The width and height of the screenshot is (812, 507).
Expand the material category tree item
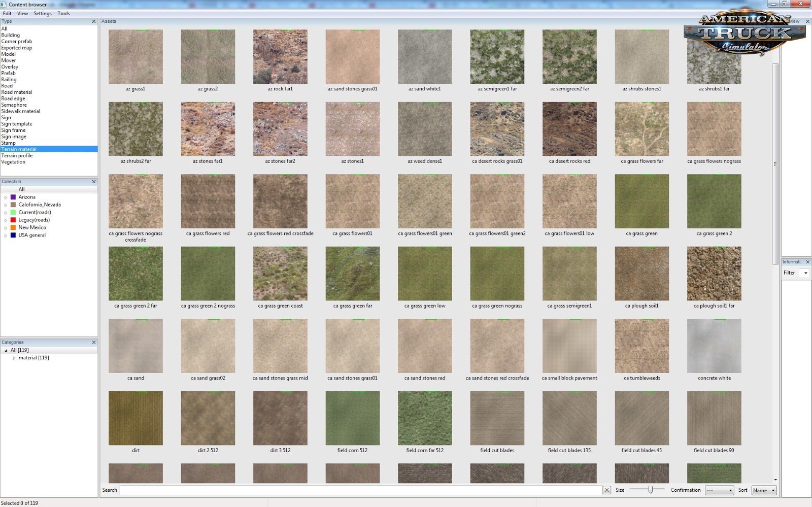[14, 358]
